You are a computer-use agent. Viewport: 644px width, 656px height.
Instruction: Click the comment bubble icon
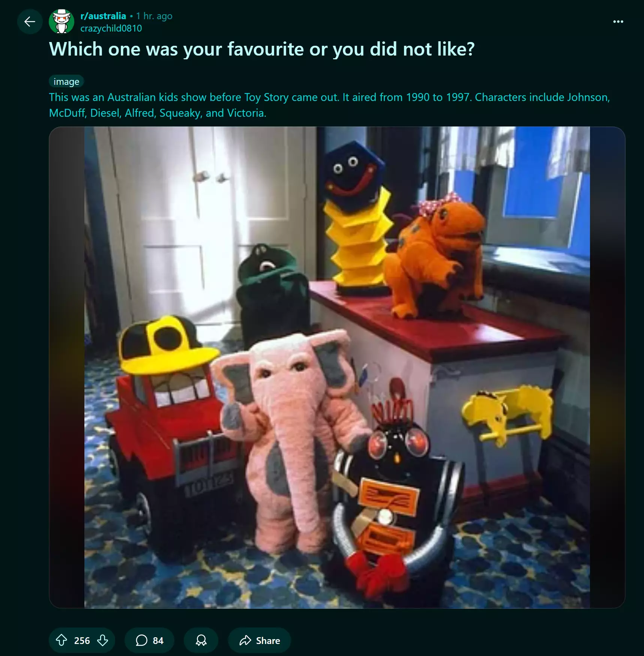[x=141, y=640]
